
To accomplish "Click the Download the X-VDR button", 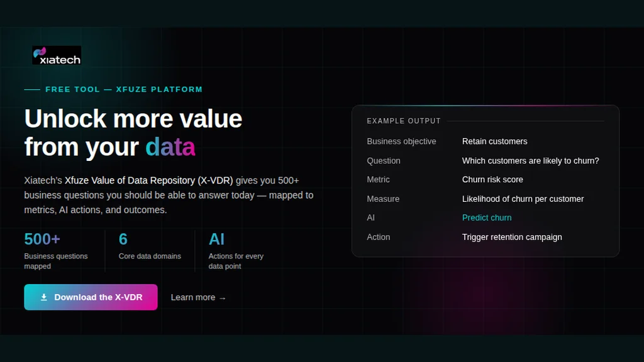I will coord(91,297).
